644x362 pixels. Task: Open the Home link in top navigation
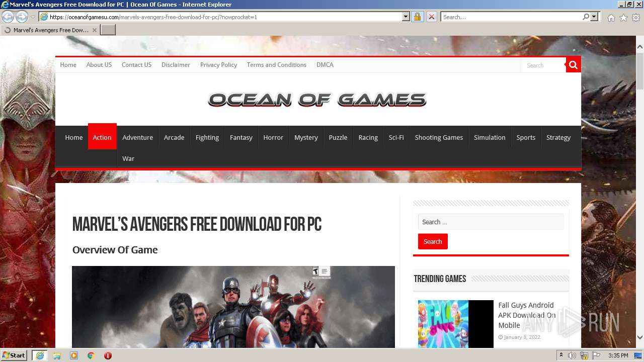click(68, 65)
